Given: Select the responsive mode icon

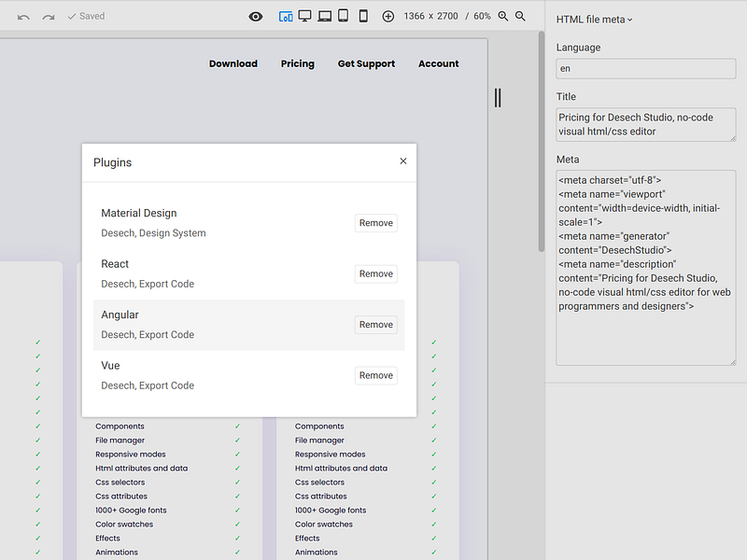Looking at the screenshot, I should tap(286, 17).
